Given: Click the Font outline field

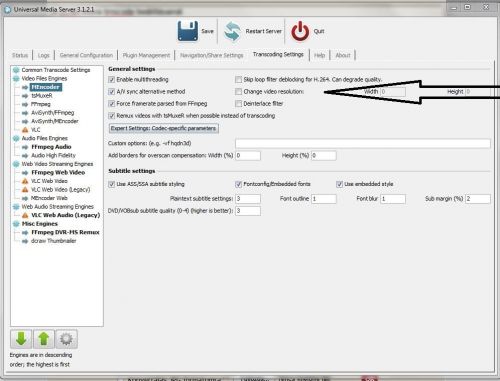Looking at the screenshot, I should pos(324,199).
